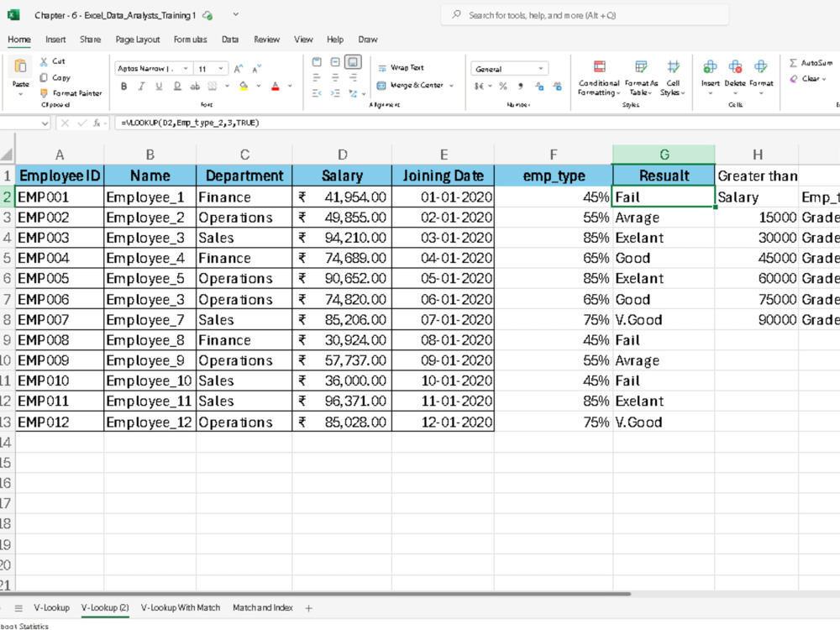
Task: Apply the red font color A
Action: click(276, 87)
